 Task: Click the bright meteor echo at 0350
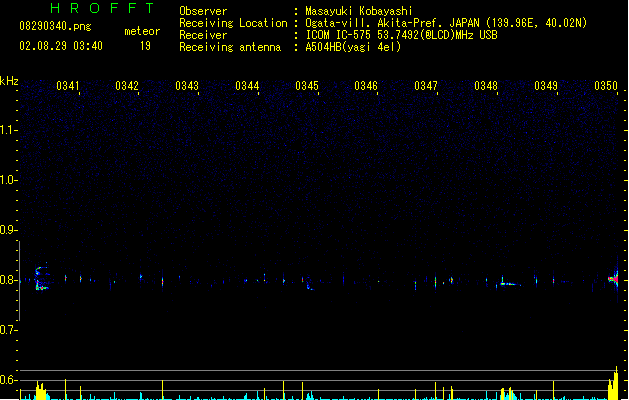tap(614, 278)
